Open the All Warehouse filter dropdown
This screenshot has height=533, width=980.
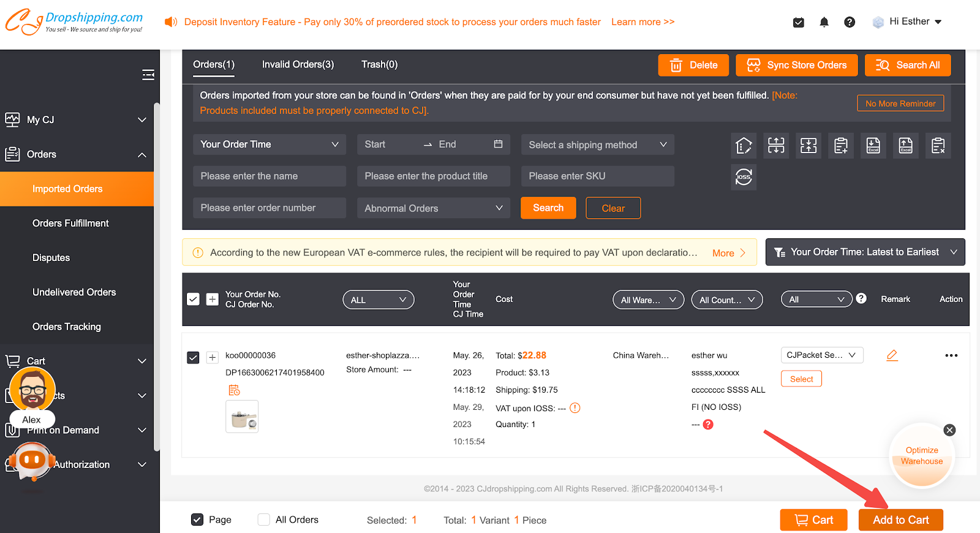tap(649, 300)
